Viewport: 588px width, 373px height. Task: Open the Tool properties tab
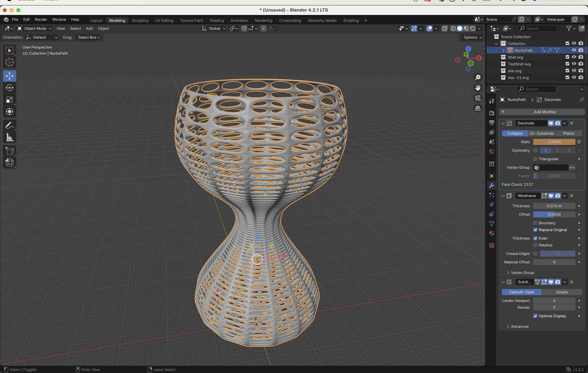point(492,101)
